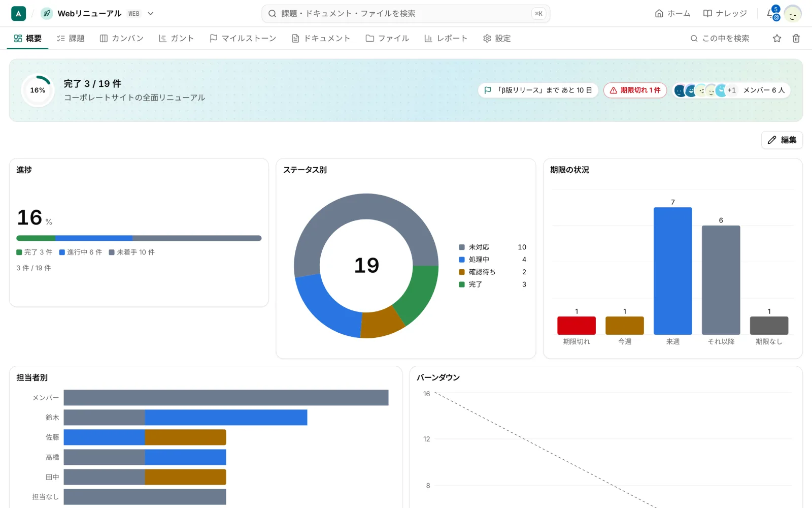
Task: Click the 完了 3 件 progress legend
Action: [x=34, y=252]
